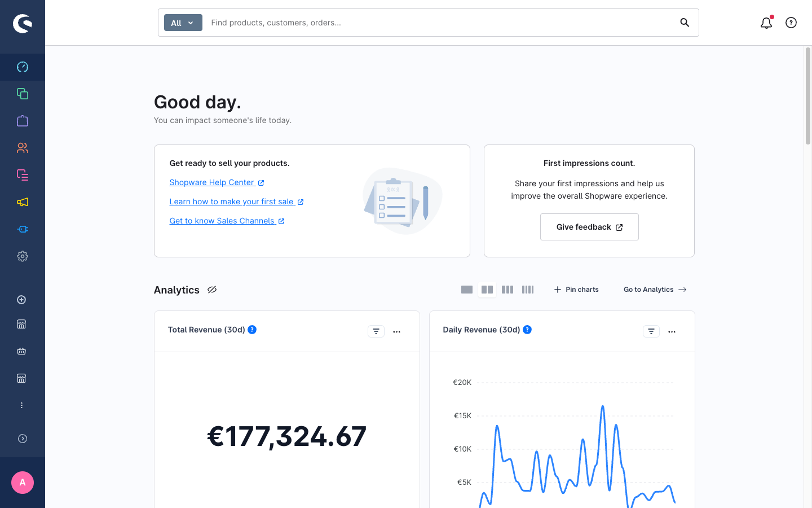Click the Give feedback button
Viewport: 812px width, 508px height.
pos(589,227)
